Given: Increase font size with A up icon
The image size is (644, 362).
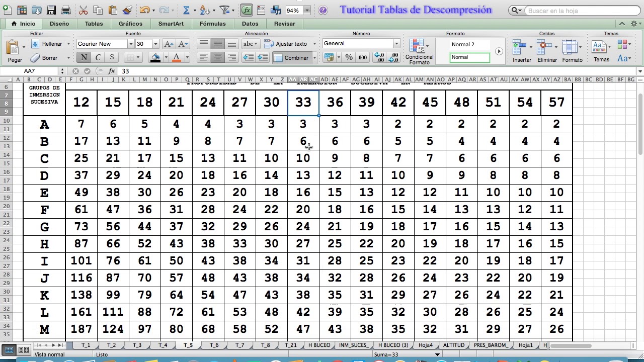Looking at the screenshot, I should click(x=169, y=44).
